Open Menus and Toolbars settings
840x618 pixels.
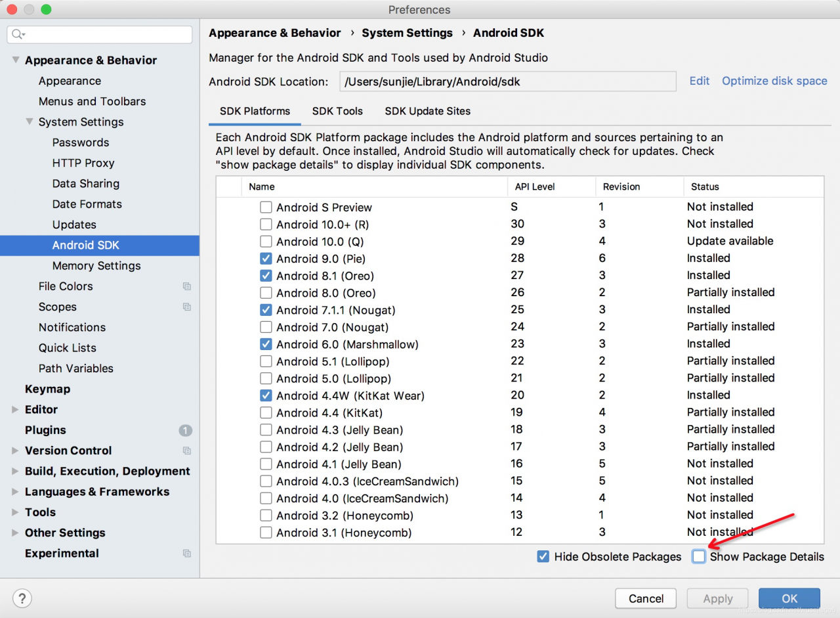click(x=92, y=101)
